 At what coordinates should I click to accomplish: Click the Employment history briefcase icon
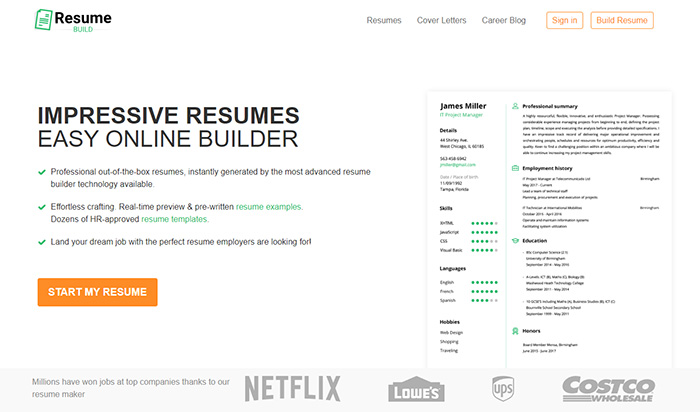(514, 169)
